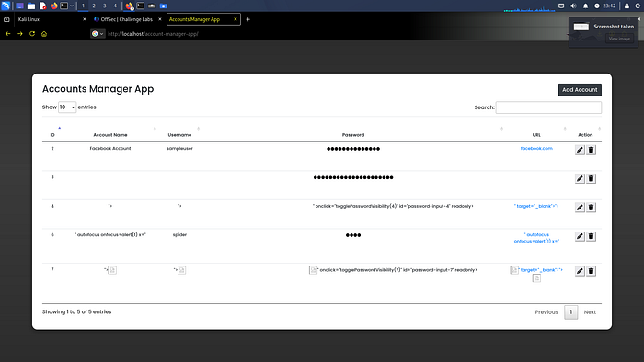Close the Kali Linux tab
The image size is (644, 362).
coord(85,19)
